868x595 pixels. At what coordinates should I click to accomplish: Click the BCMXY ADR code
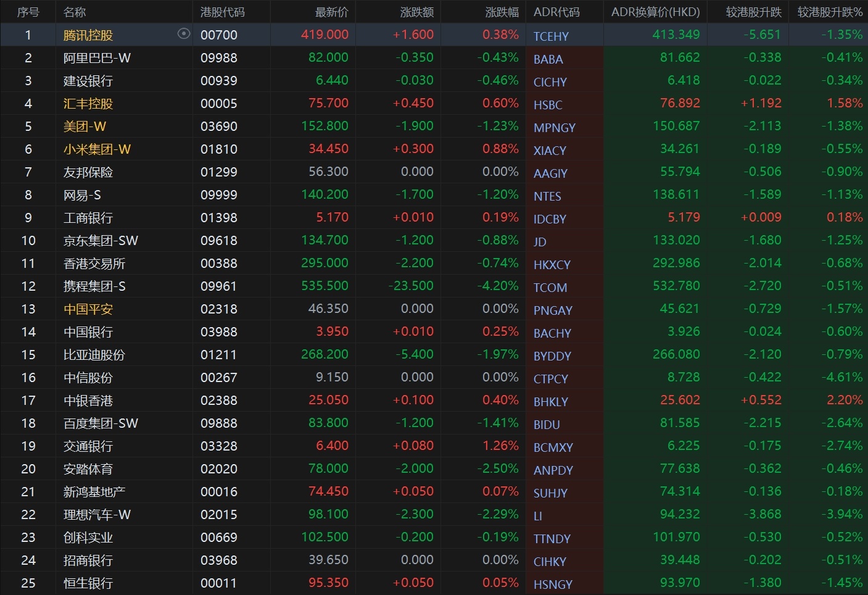click(x=553, y=447)
